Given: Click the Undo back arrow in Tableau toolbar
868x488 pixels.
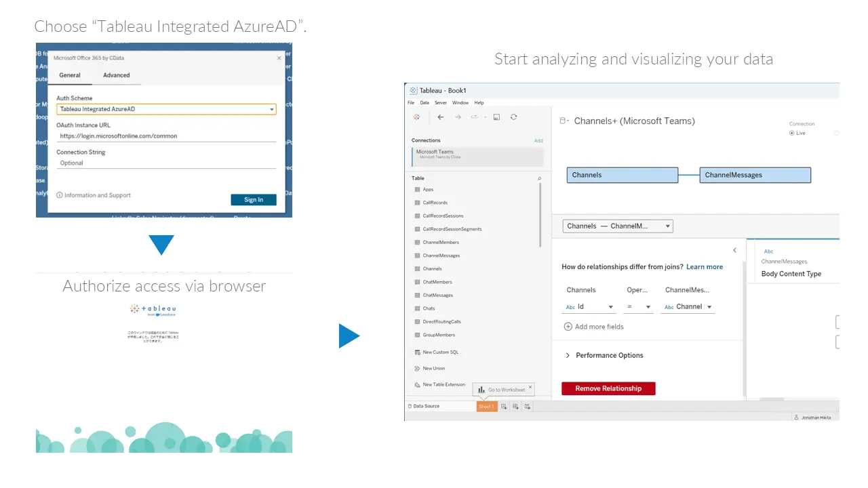Looking at the screenshot, I should pyautogui.click(x=440, y=117).
